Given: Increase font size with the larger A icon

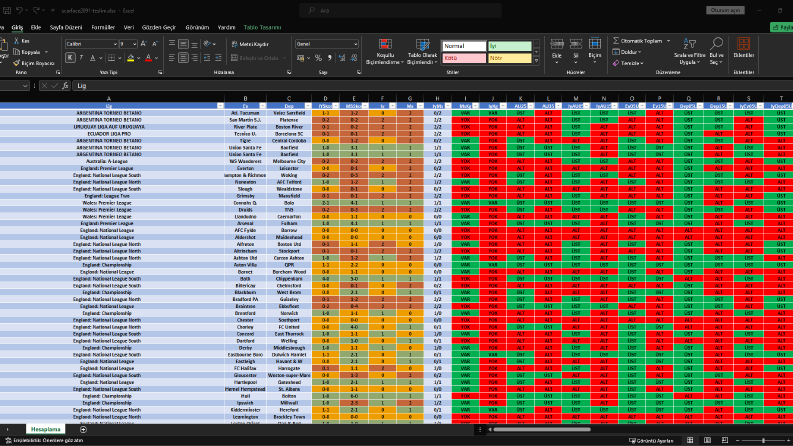Looking at the screenshot, I should 144,44.
